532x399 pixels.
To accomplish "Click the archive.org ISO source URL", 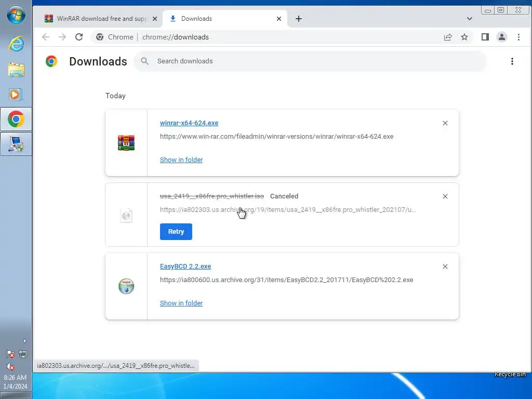I will coord(288,210).
